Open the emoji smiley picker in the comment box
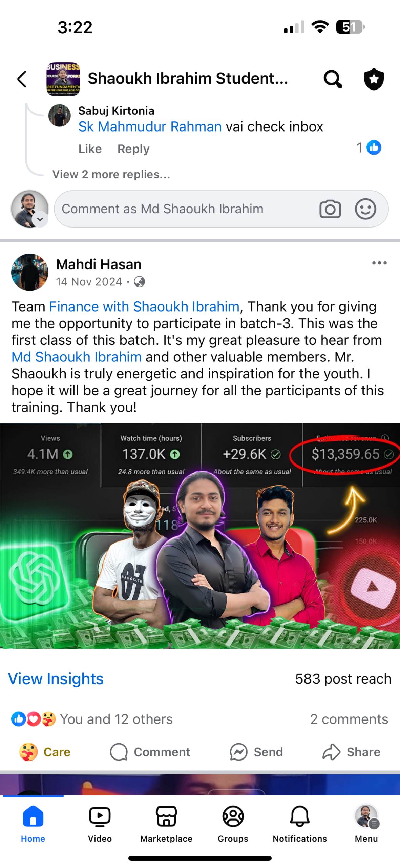This screenshot has height=868, width=400. point(365,209)
